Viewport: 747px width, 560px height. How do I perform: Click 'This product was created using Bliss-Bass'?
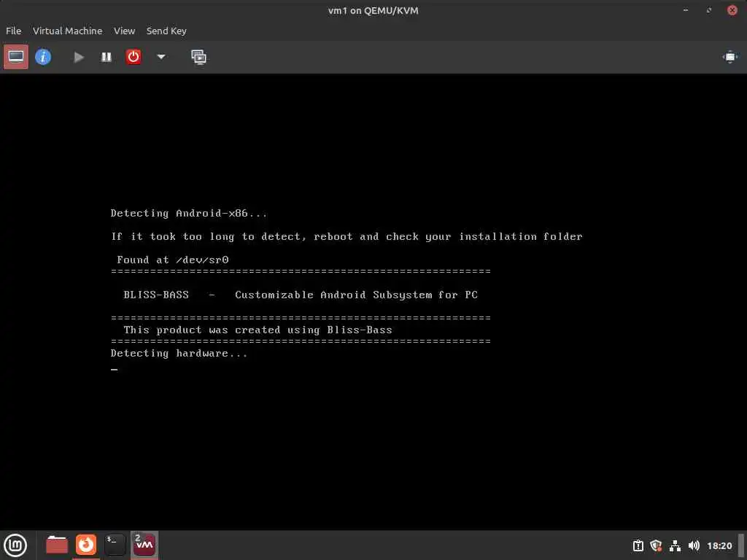point(258,330)
